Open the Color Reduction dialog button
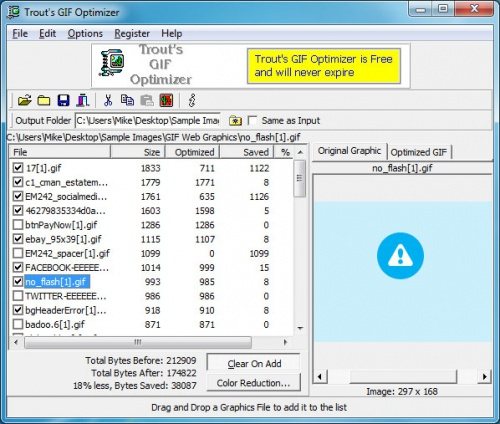Viewport: 500px width, 424px height. pyautogui.click(x=254, y=383)
